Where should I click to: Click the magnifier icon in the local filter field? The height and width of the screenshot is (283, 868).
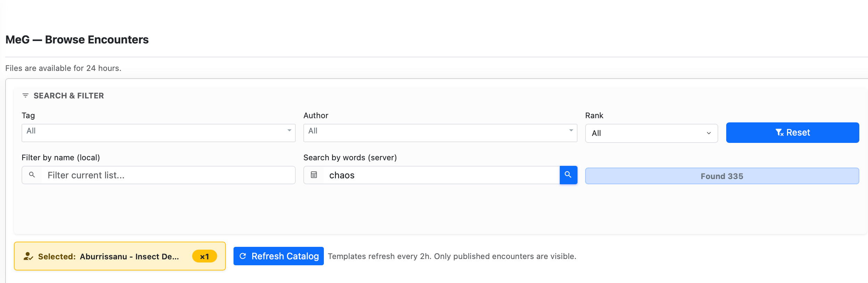(x=32, y=175)
